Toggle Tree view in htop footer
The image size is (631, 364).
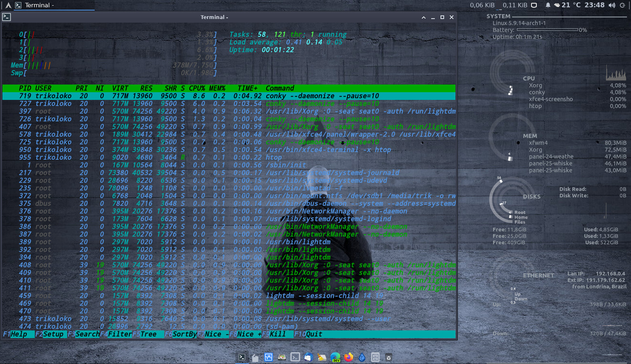coord(148,334)
